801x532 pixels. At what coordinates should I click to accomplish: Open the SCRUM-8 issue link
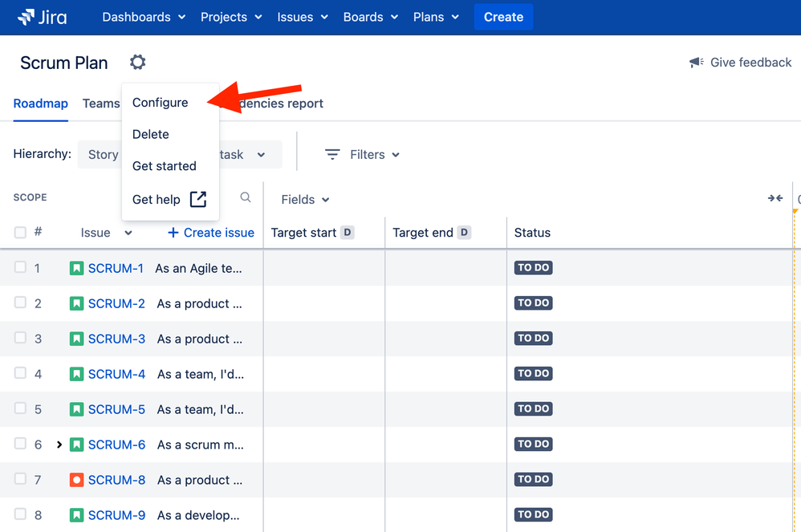[116, 480]
